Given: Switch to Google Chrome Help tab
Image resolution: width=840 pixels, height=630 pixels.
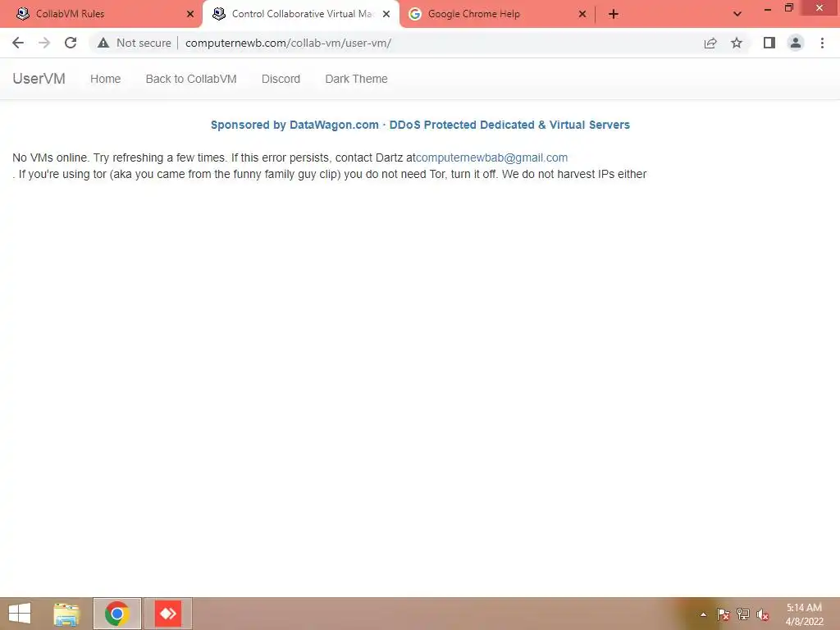Looking at the screenshot, I should [x=496, y=14].
